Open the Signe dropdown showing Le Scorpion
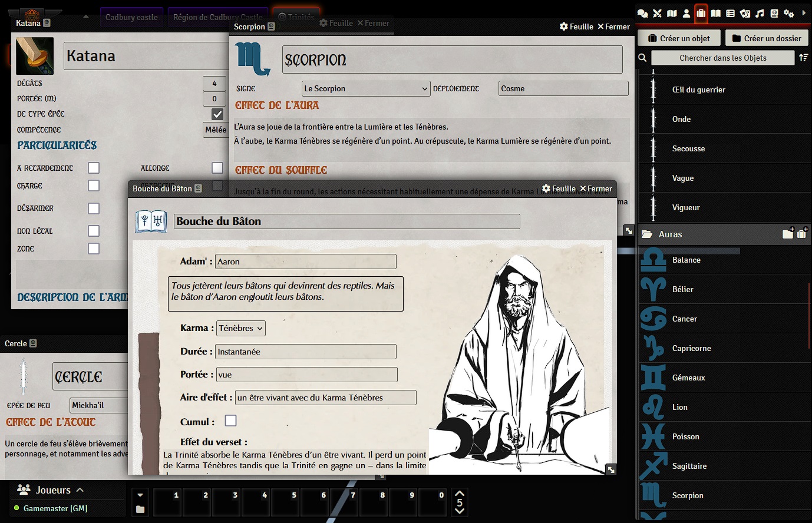This screenshot has height=523, width=812. point(365,88)
